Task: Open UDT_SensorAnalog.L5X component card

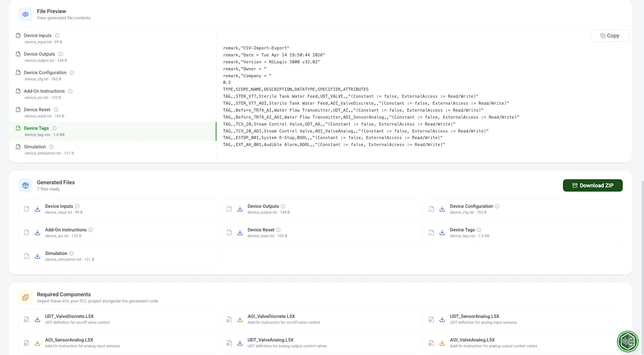Action: click(x=523, y=319)
